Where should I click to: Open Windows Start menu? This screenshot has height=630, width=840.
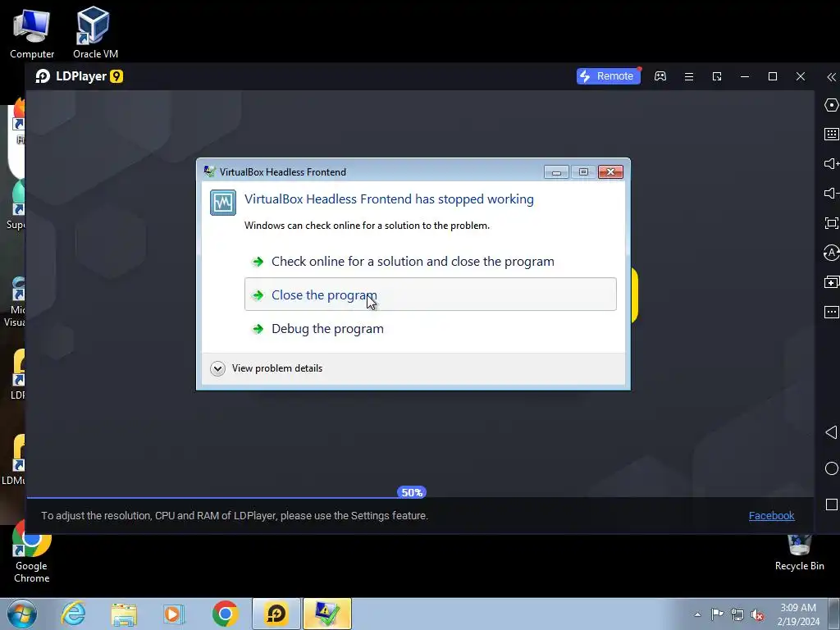21,614
